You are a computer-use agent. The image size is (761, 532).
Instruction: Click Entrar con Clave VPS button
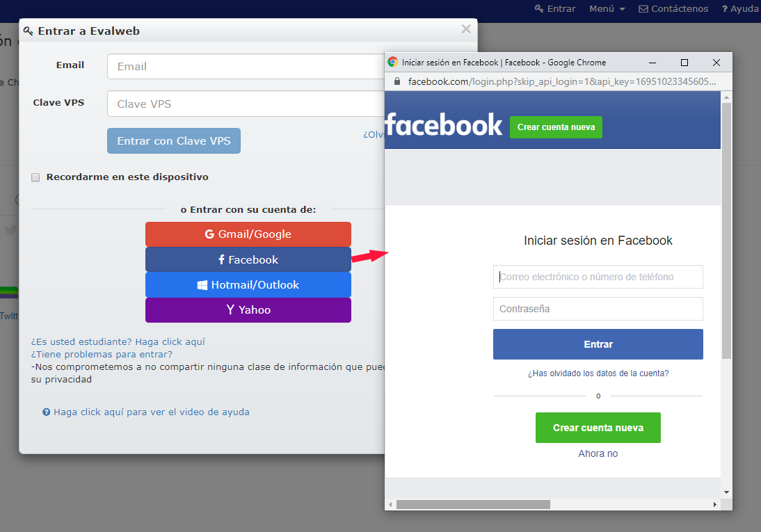174,140
